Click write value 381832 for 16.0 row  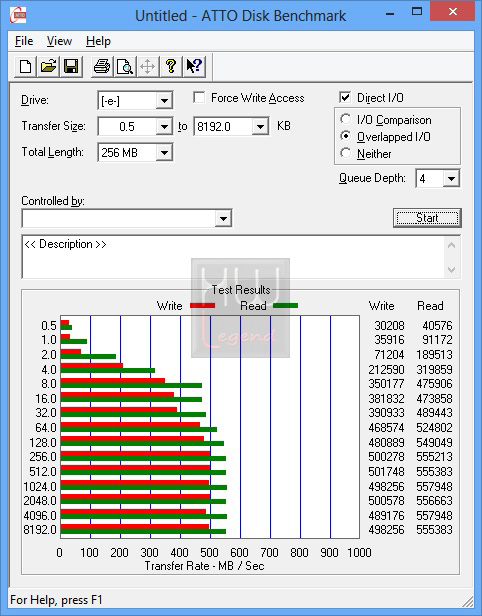coord(386,399)
